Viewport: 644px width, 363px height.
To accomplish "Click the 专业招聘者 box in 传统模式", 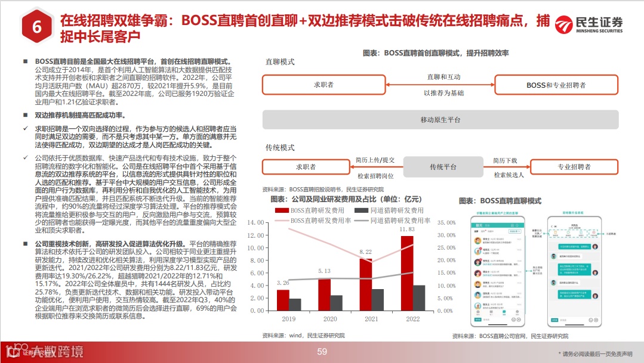I will tap(574, 167).
